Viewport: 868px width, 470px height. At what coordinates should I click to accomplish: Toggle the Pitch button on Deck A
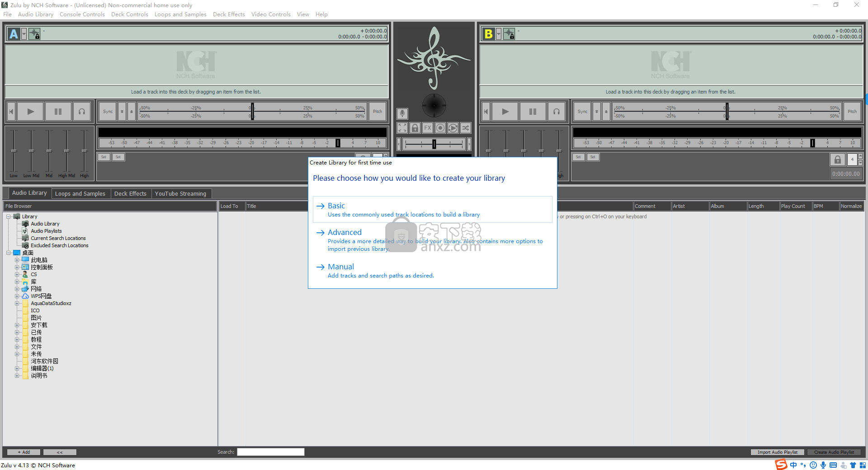tap(377, 112)
